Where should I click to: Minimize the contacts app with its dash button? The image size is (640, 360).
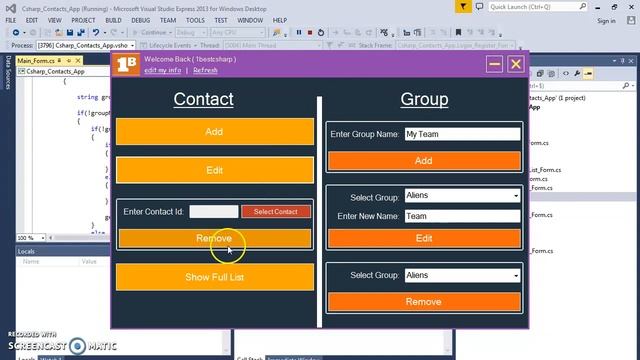(x=494, y=64)
